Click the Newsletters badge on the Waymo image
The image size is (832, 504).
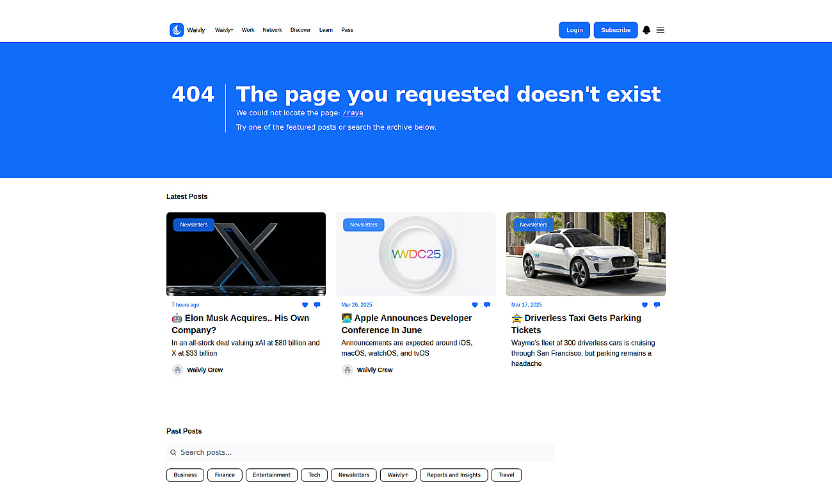click(x=534, y=224)
